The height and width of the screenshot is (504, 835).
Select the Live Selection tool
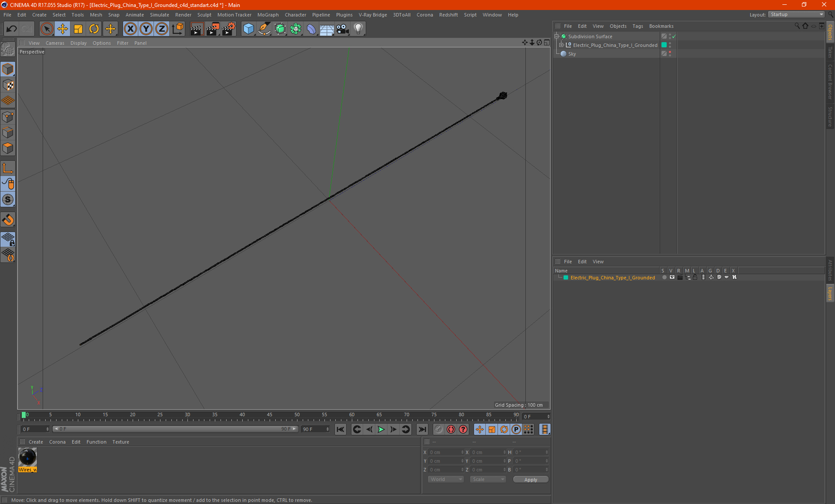coord(47,29)
